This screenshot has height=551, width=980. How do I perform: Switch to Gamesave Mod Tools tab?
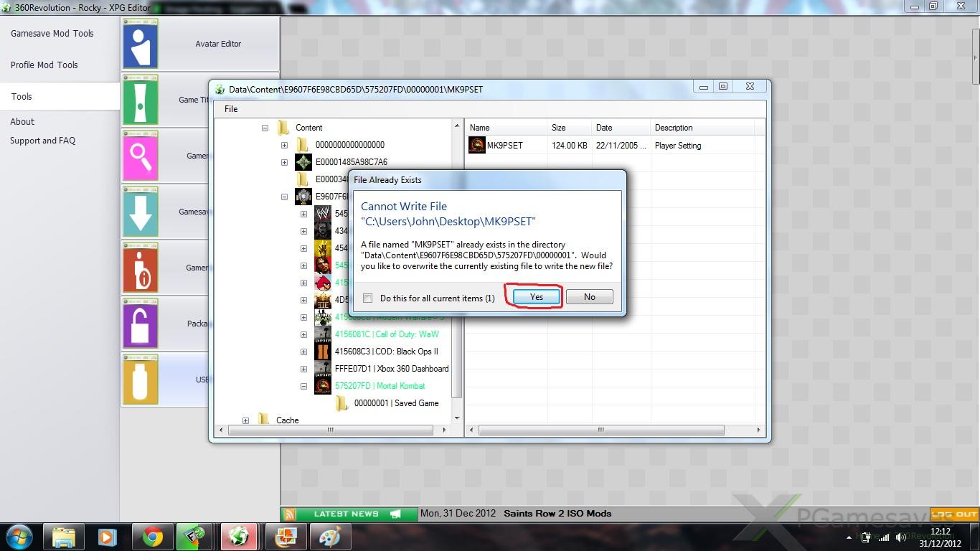click(52, 34)
